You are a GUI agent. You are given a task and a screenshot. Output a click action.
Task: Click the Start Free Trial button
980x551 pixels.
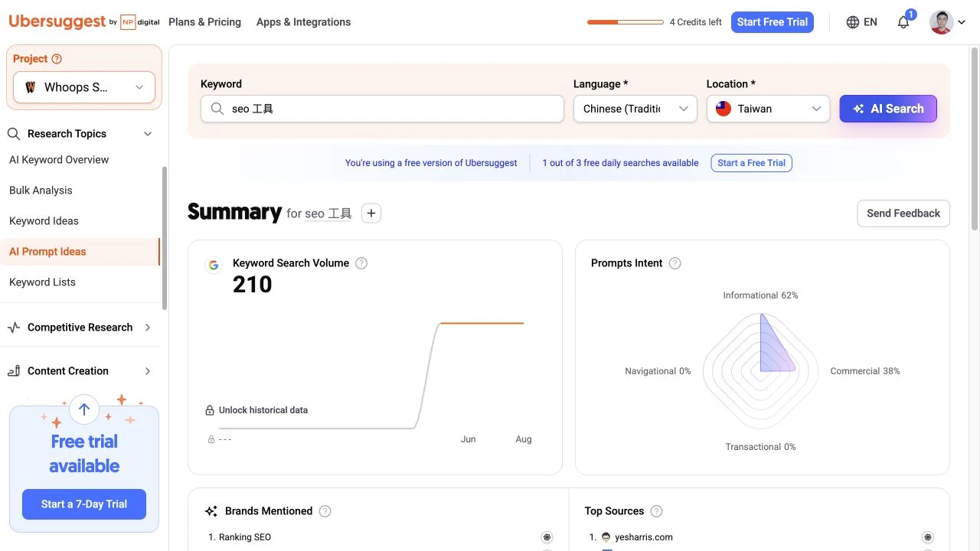773,22
